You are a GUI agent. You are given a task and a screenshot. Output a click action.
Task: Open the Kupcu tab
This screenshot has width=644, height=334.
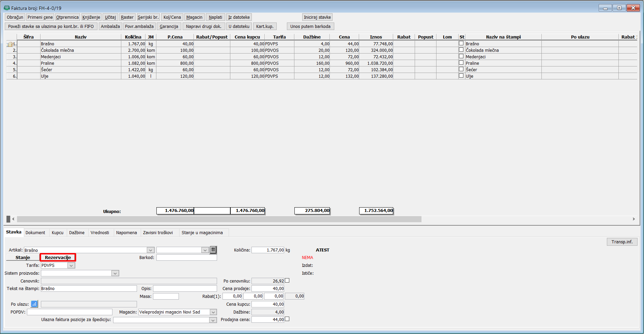(58, 233)
